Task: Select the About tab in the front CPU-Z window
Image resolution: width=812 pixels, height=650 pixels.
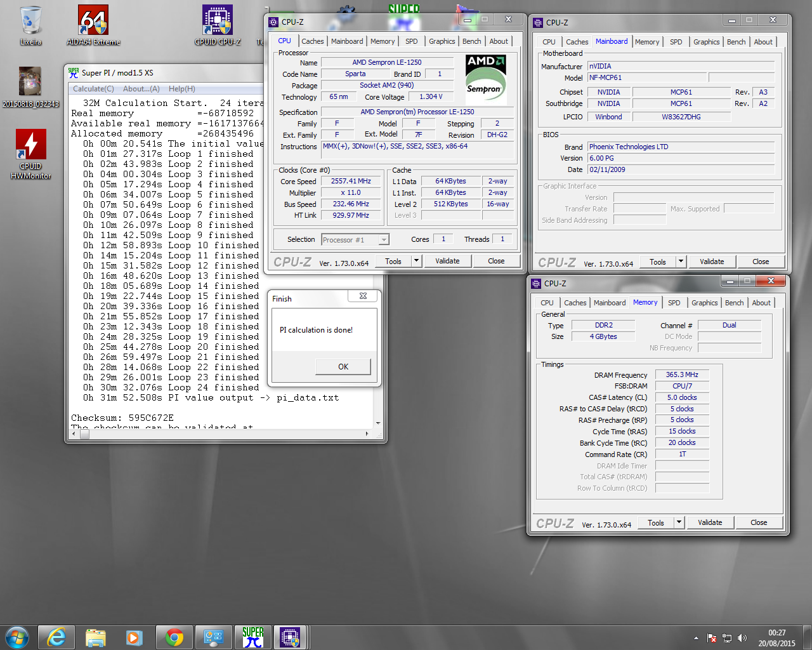Action: (499, 41)
